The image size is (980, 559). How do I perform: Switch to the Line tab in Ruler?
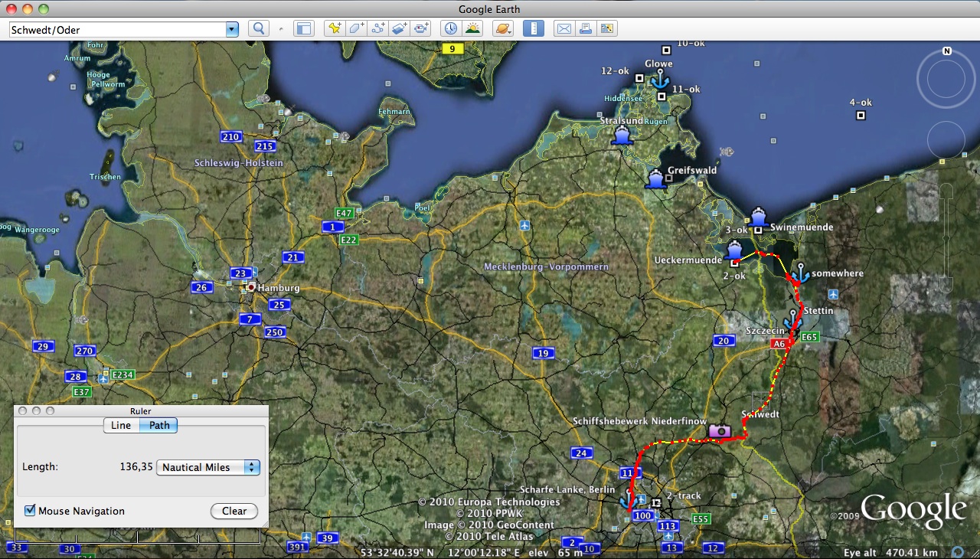[x=121, y=426]
